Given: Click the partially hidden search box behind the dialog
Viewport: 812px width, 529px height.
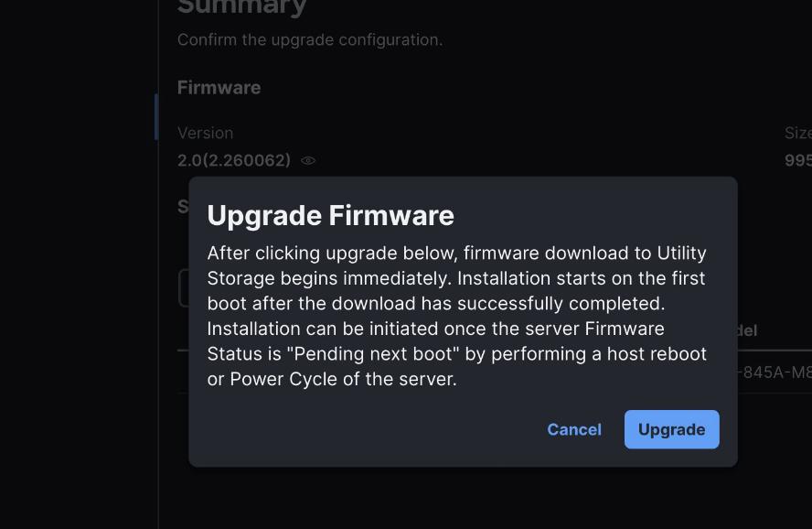Looking at the screenshot, I should [184, 288].
